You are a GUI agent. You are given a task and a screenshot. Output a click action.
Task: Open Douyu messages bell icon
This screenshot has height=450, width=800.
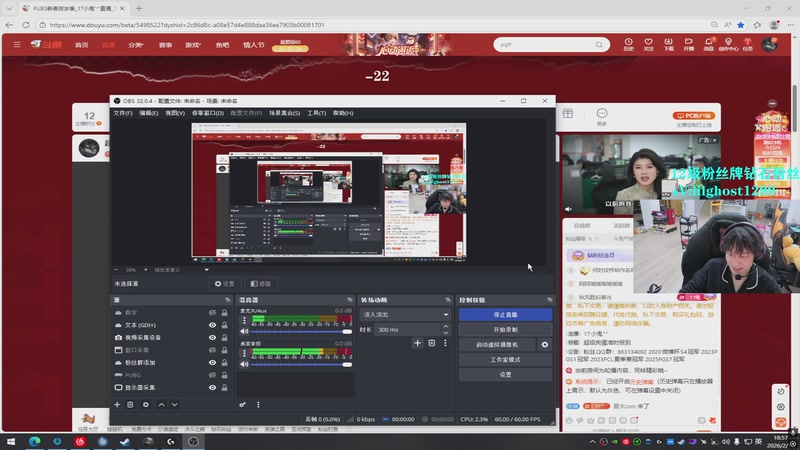[x=709, y=44]
